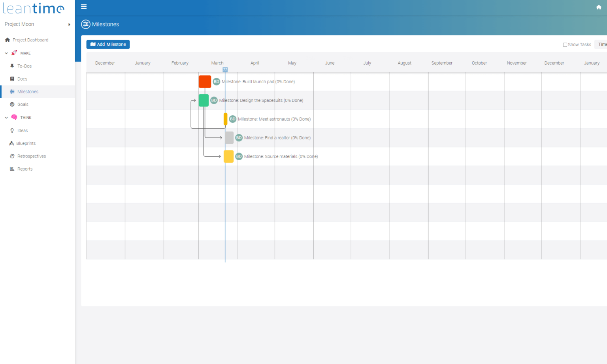Collapse the THINK section chevron
This screenshot has height=364, width=607.
[6, 117]
